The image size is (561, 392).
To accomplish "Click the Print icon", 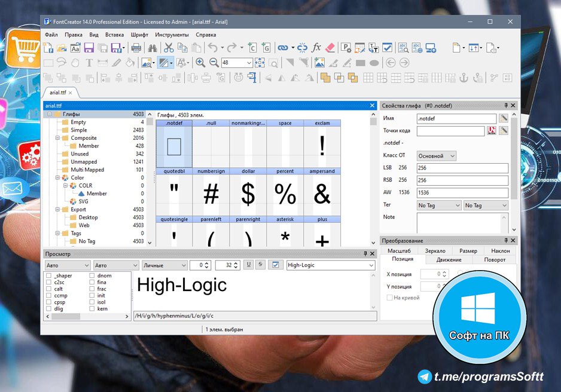I will pos(136,48).
